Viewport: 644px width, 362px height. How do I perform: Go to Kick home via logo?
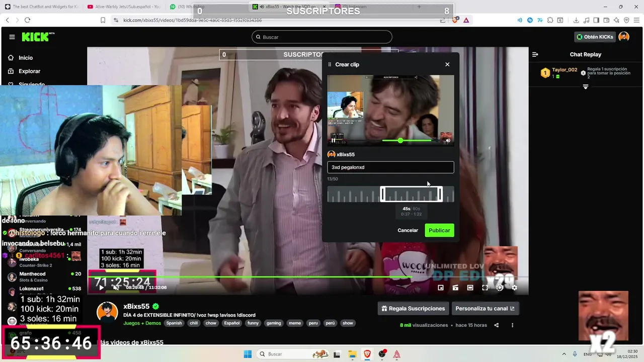38,37
